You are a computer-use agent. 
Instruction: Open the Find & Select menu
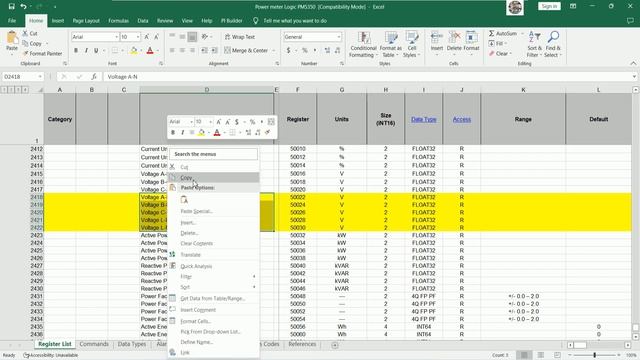point(553,44)
